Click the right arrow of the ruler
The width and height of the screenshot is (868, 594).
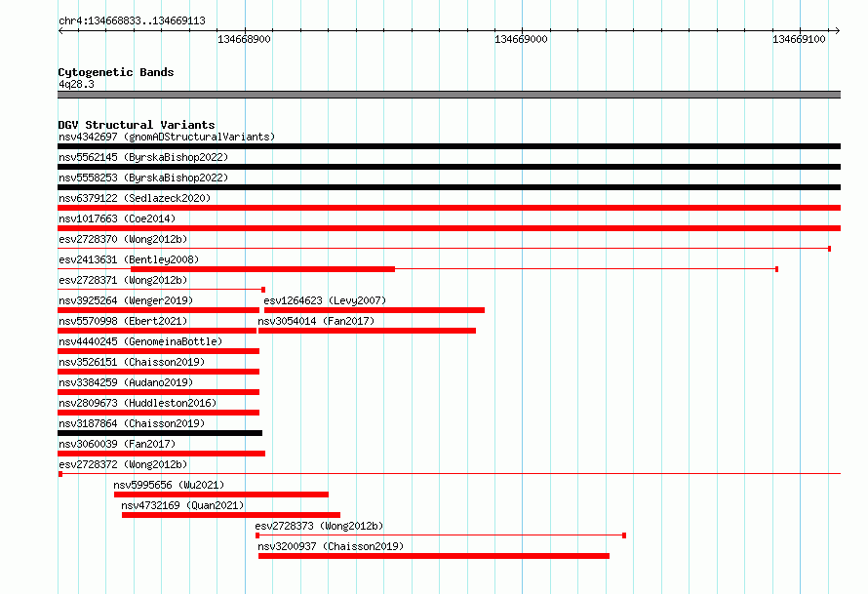click(x=837, y=30)
